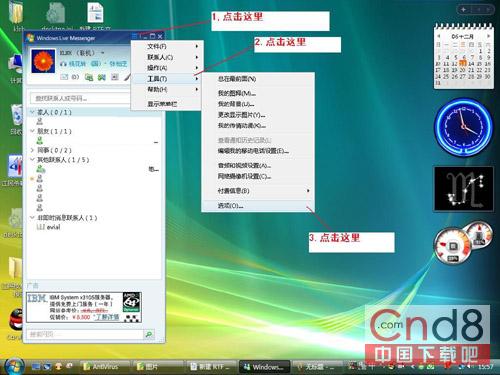
Task: Click the IBM System x3105 advertisement banner
Action: coord(84,307)
